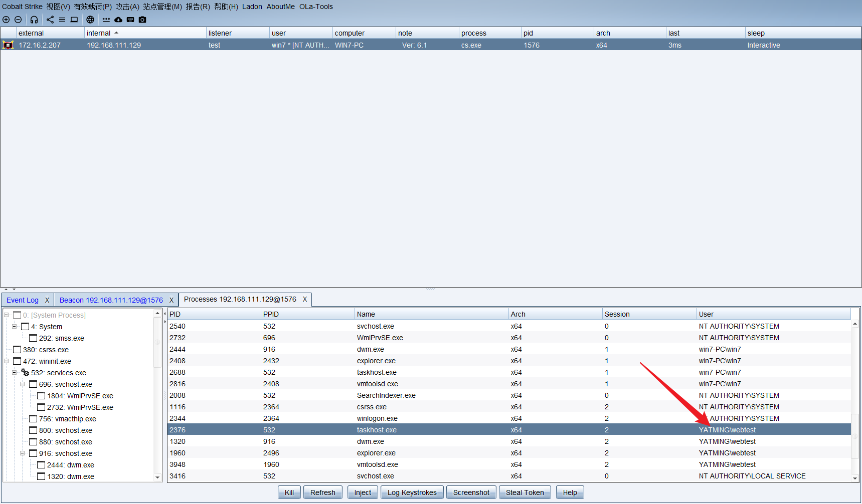This screenshot has width=862, height=504.
Task: View keystrokes via the keyboard icon
Action: click(x=130, y=20)
